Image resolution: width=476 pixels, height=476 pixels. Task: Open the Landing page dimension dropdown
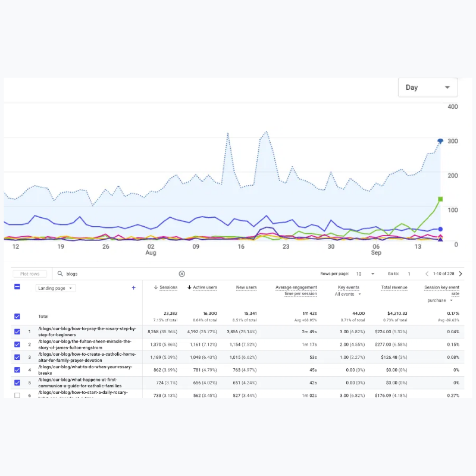pos(55,288)
